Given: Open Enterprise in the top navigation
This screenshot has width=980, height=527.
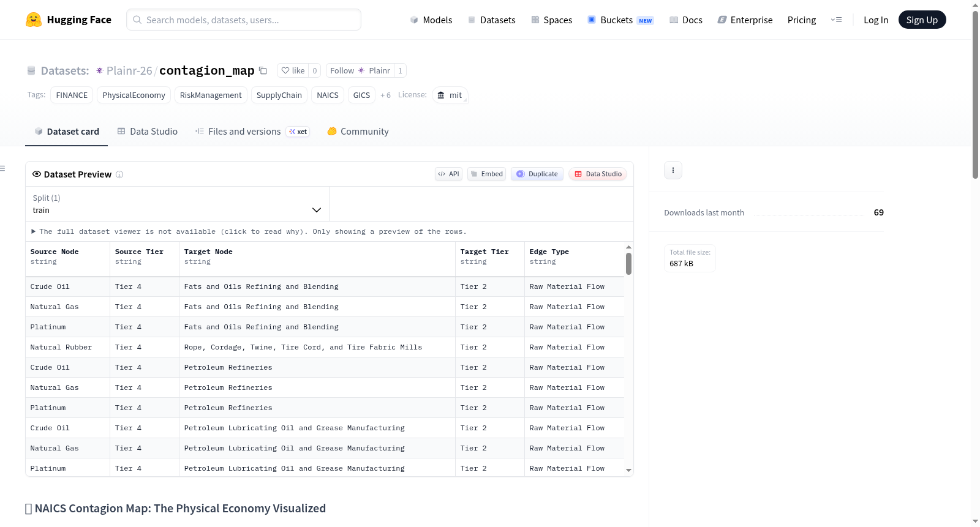Looking at the screenshot, I should click(745, 20).
